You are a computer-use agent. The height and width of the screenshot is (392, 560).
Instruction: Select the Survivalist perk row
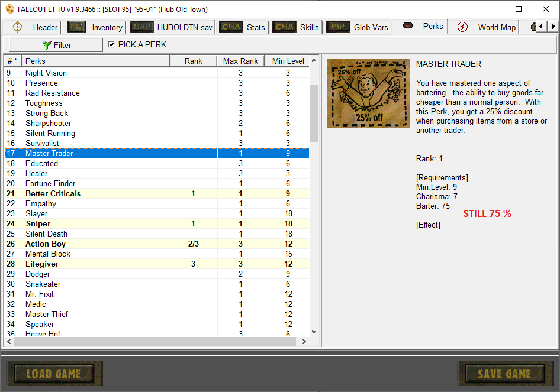pyautogui.click(x=157, y=143)
